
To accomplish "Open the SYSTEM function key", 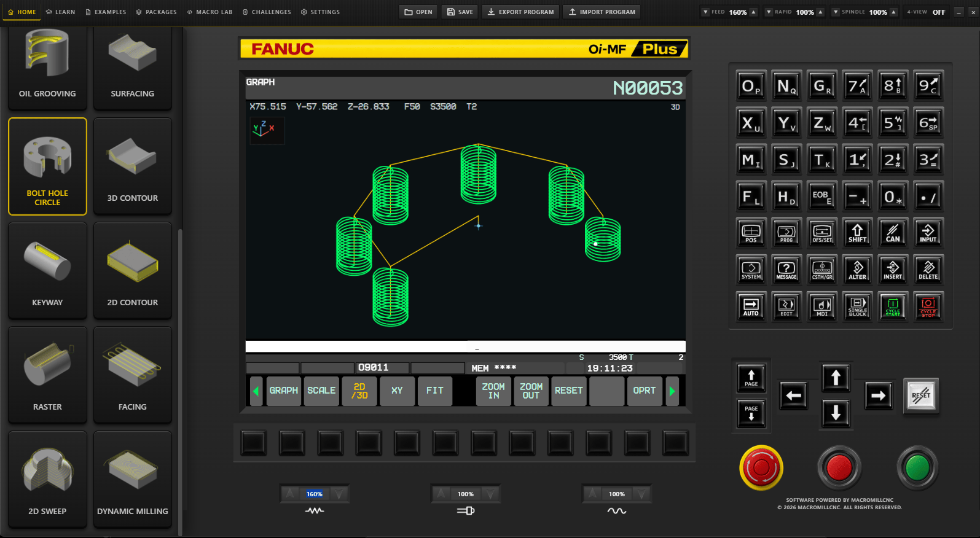I will [751, 270].
